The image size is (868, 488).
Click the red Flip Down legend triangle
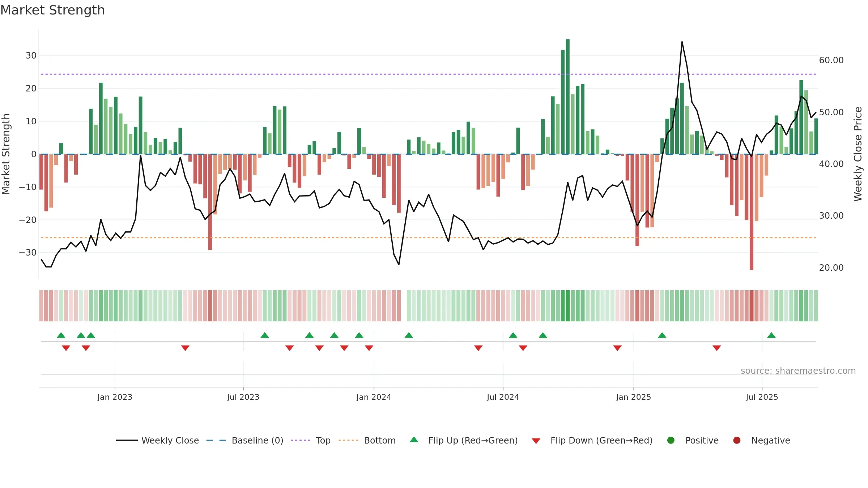[536, 441]
